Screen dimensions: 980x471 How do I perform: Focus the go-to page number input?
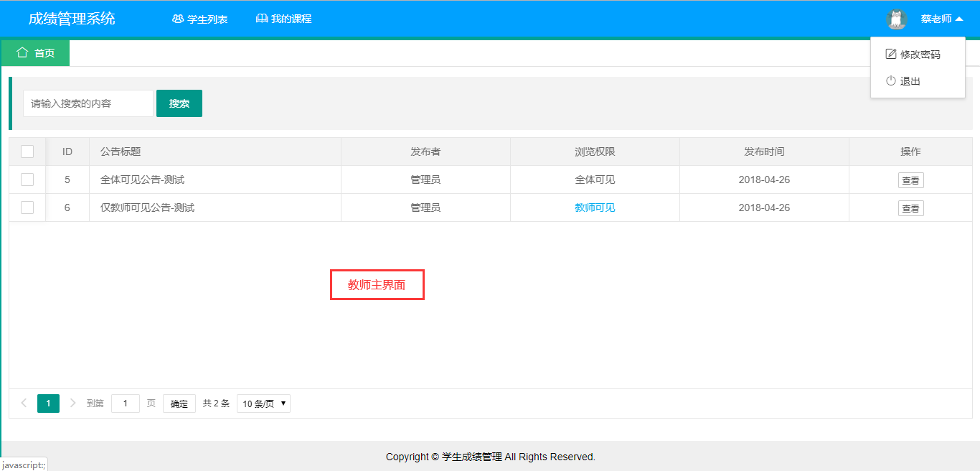[126, 404]
